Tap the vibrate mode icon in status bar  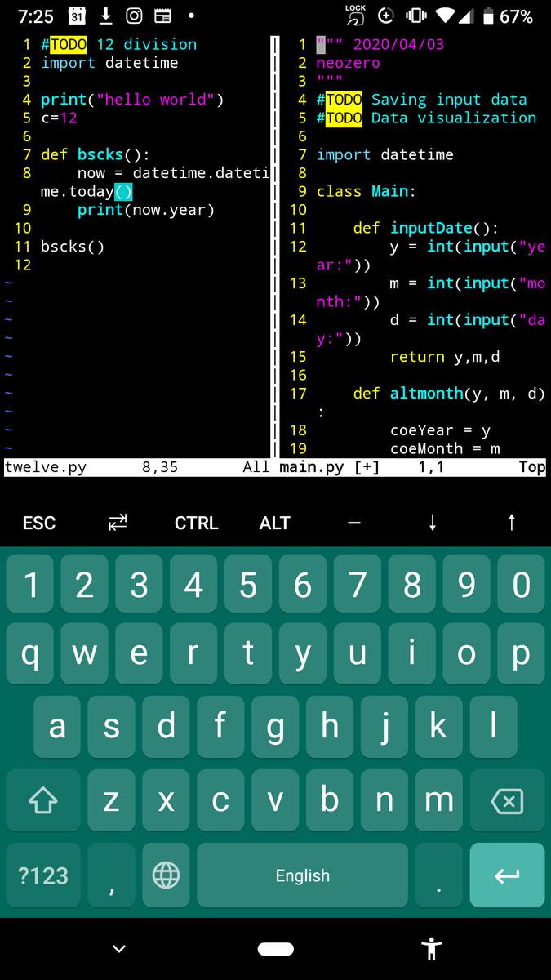415,16
